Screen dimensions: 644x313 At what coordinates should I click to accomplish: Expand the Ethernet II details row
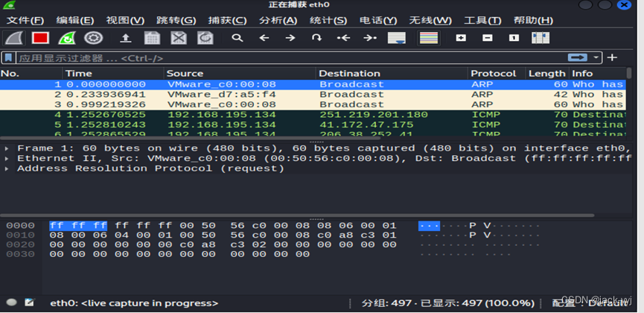tap(7, 158)
